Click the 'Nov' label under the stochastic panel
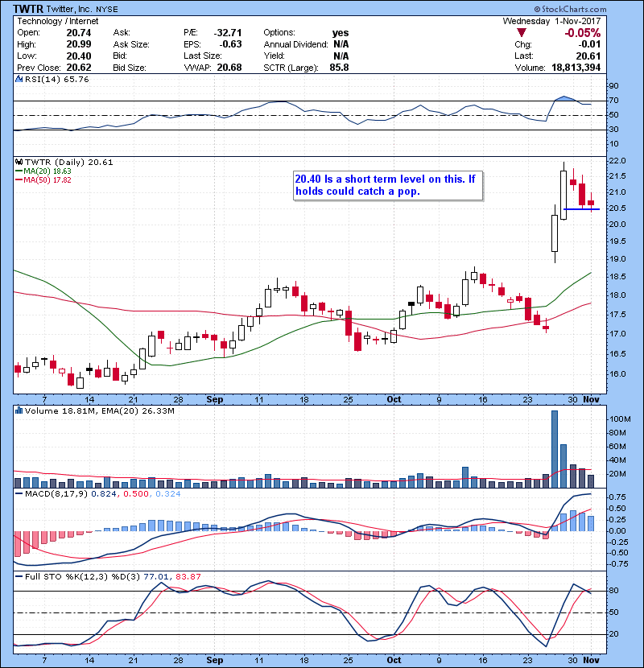 pyautogui.click(x=591, y=660)
